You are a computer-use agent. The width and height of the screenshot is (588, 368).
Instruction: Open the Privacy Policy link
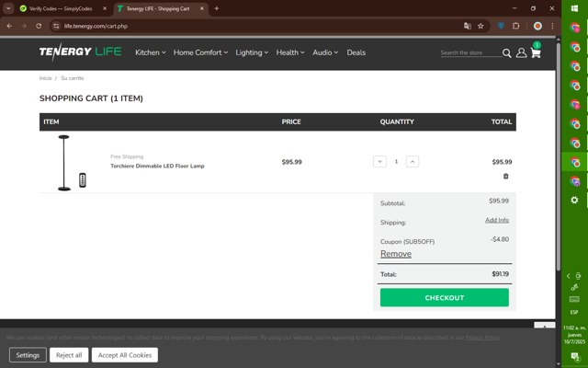pyautogui.click(x=482, y=338)
